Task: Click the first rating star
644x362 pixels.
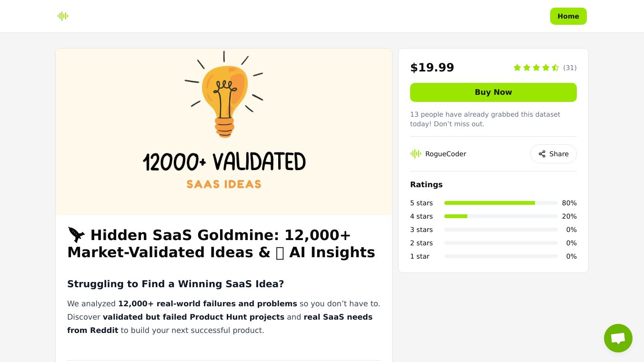Action: [x=517, y=68]
